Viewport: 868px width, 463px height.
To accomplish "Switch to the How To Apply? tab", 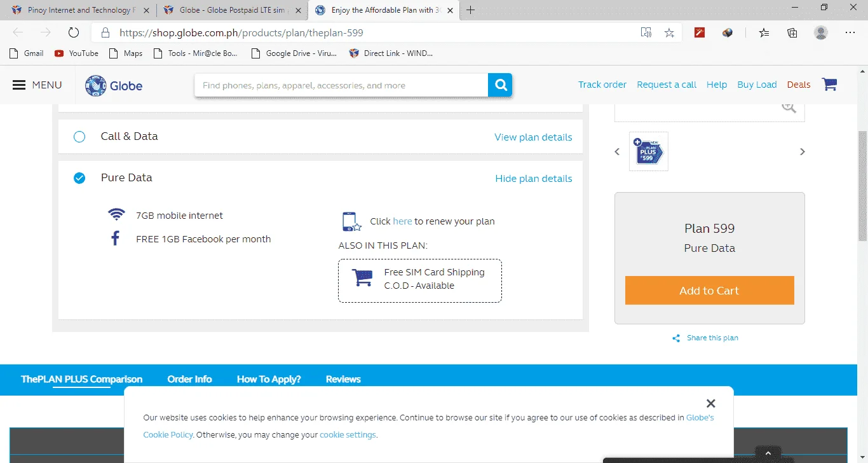I will (269, 379).
